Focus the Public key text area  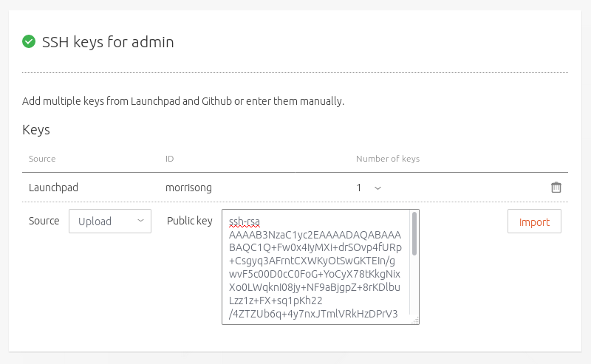pyautogui.click(x=316, y=267)
